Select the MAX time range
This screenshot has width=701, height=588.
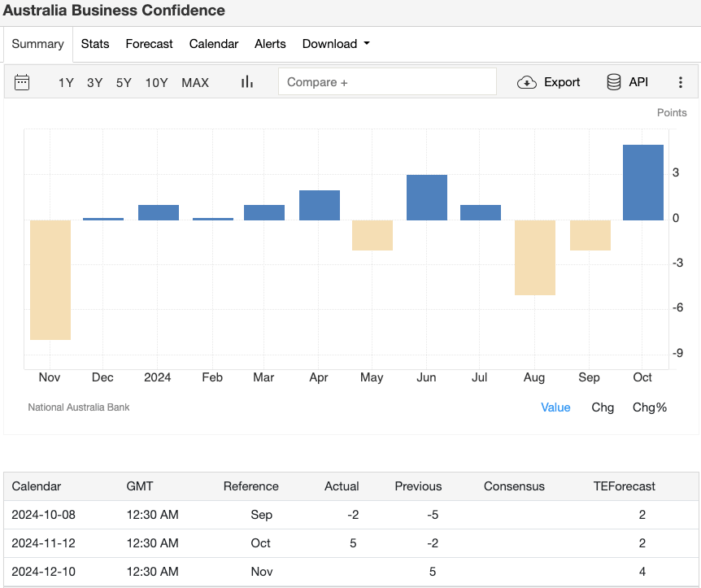coord(195,82)
